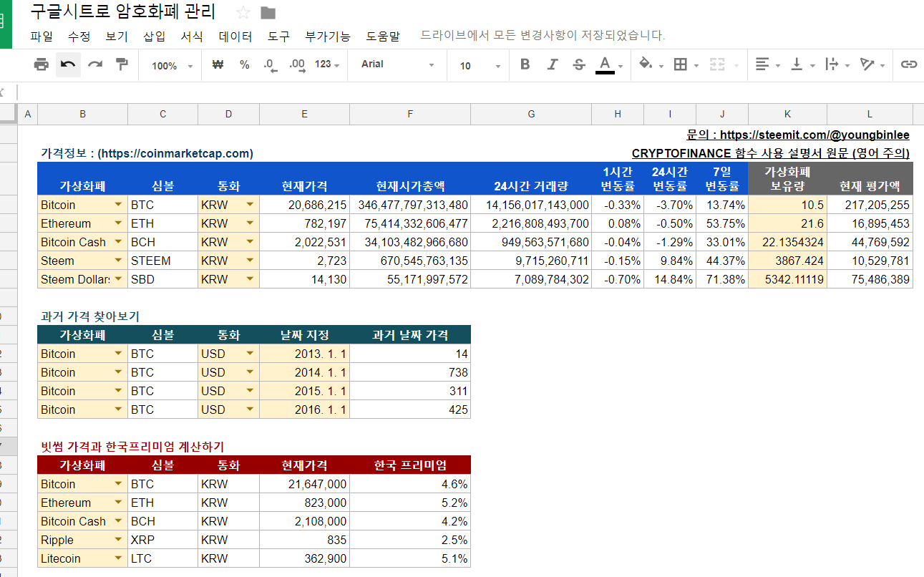Select the XRP symbol cell

[x=163, y=540]
